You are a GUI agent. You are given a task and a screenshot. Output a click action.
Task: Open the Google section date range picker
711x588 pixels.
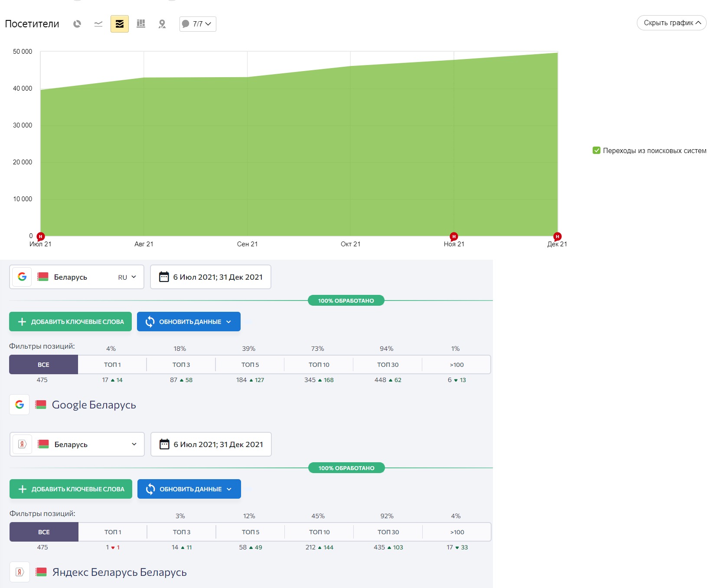[x=211, y=277]
